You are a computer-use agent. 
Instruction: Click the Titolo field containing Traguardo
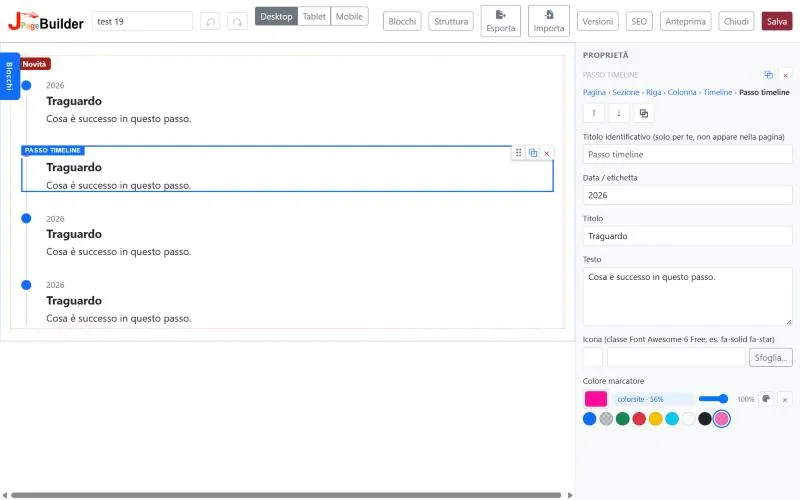(x=687, y=236)
